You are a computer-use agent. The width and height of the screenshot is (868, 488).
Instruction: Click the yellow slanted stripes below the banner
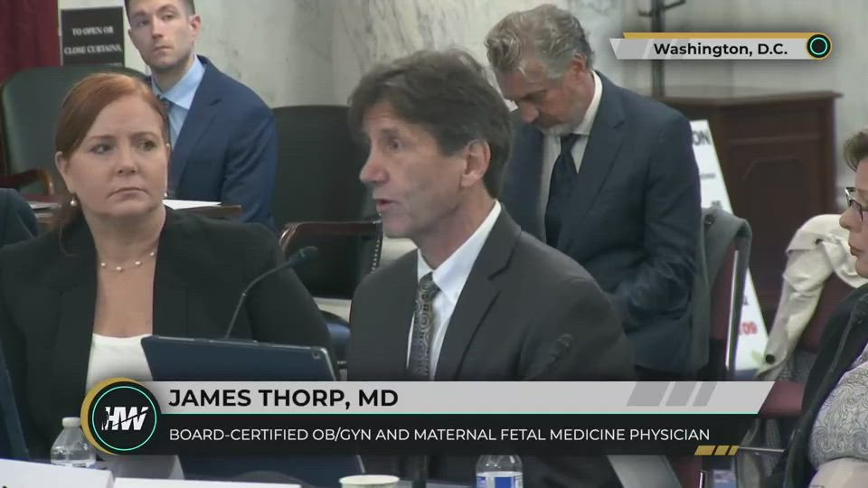tap(716, 450)
